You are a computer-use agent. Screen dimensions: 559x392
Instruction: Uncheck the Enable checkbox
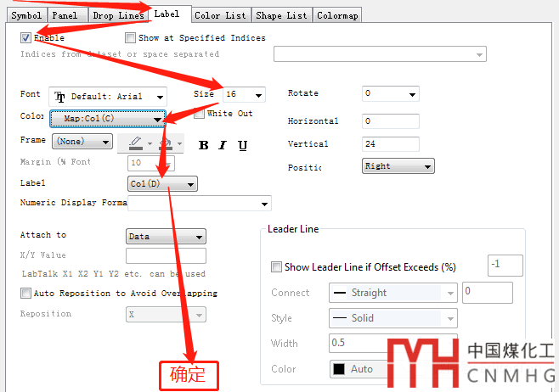coord(26,38)
